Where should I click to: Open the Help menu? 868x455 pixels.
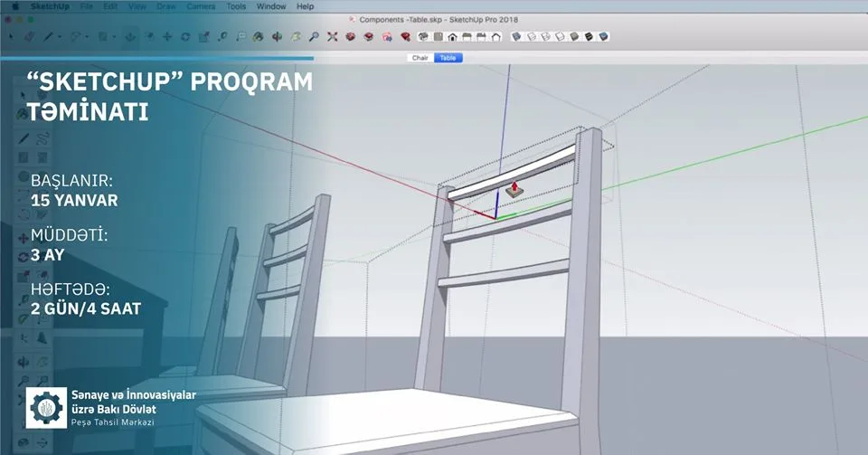(x=305, y=6)
